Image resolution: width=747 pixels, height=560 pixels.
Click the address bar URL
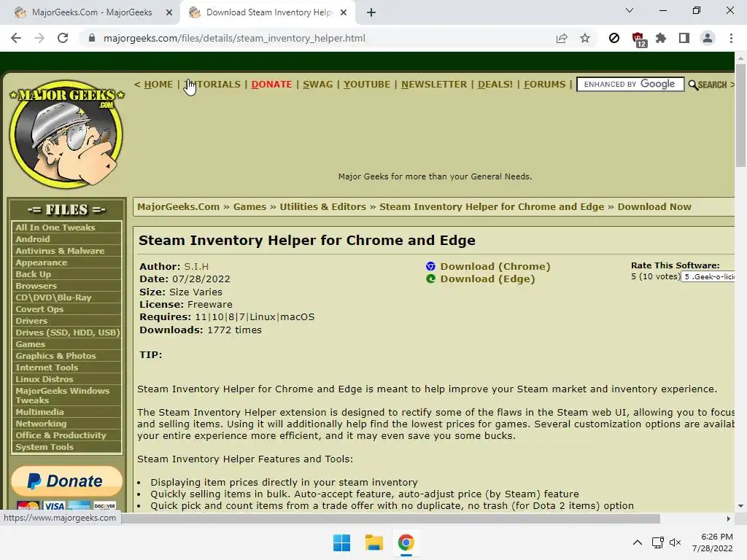[x=234, y=38]
